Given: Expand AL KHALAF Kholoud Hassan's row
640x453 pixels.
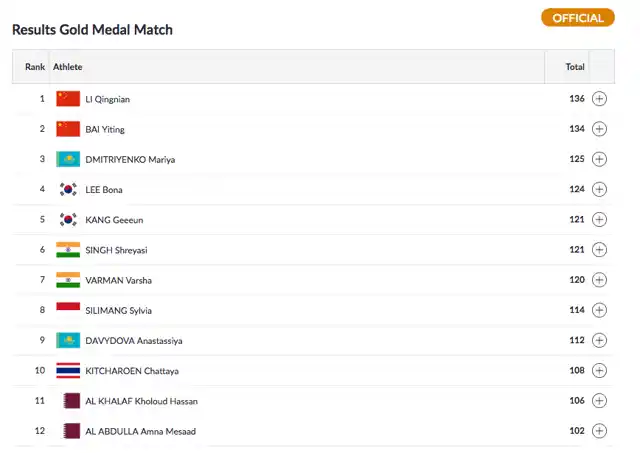Looking at the screenshot, I should click(599, 401).
